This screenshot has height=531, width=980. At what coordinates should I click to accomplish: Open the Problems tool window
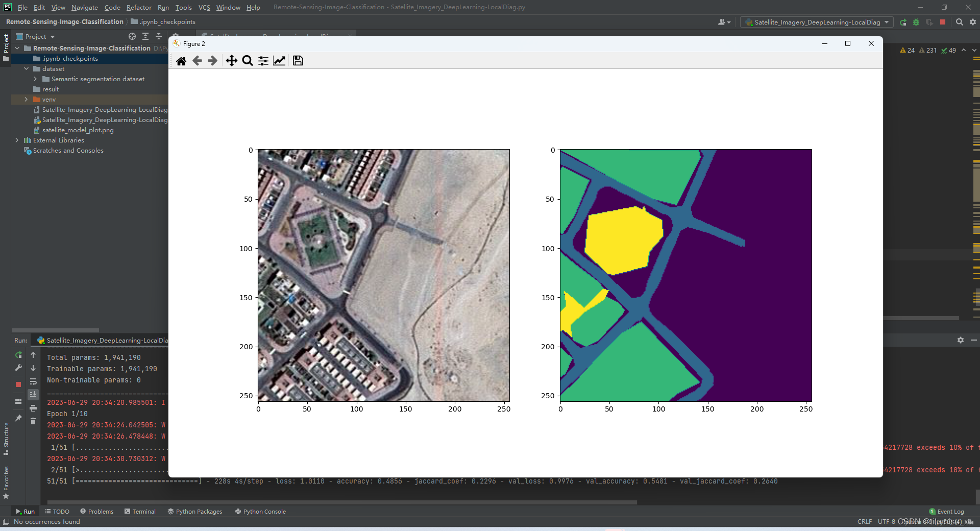pos(96,511)
